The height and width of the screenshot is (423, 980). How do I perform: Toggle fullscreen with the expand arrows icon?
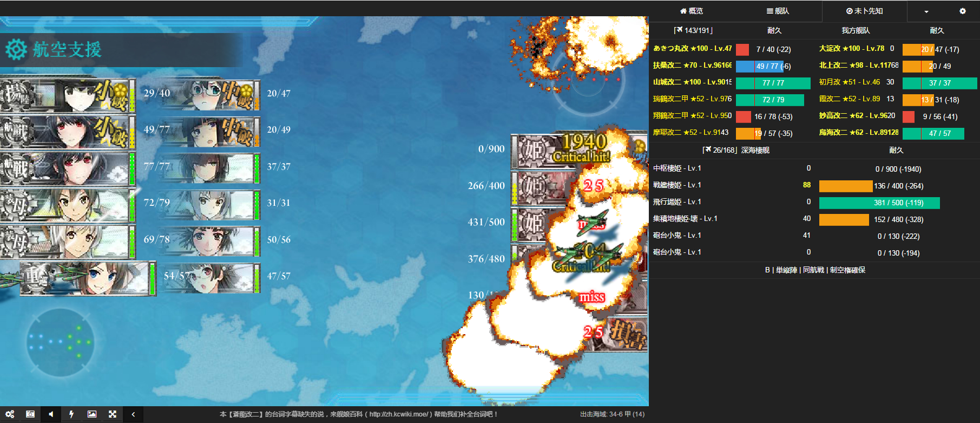[113, 414]
